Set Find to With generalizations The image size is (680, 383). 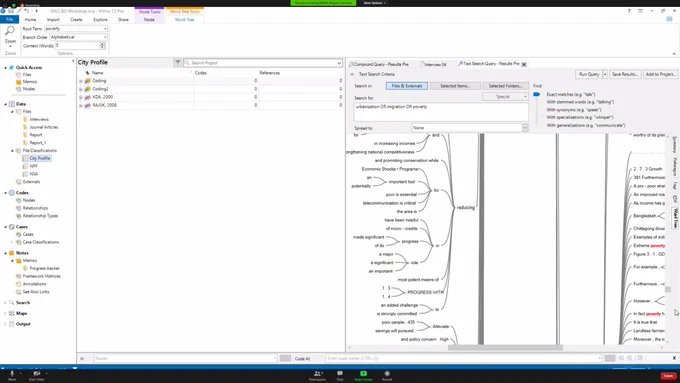click(585, 126)
